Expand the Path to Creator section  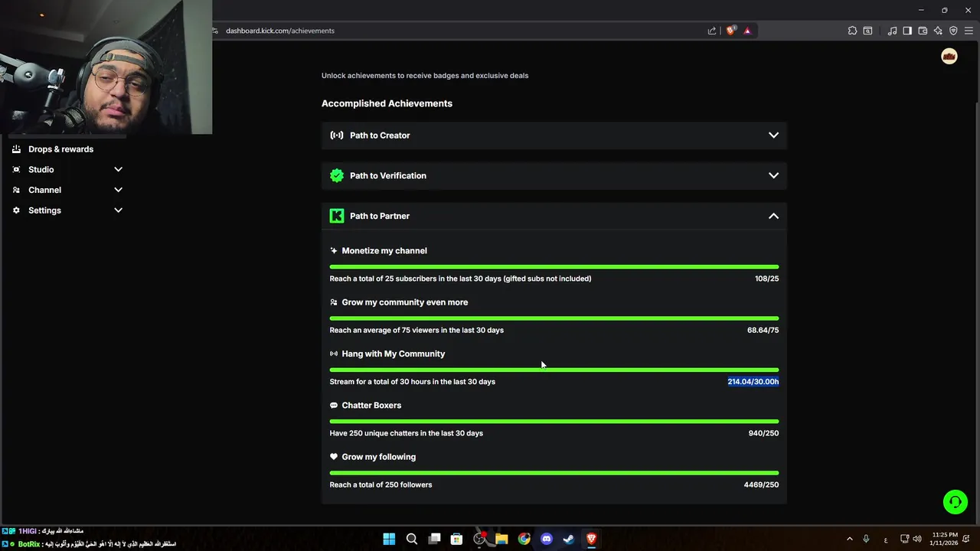(773, 135)
